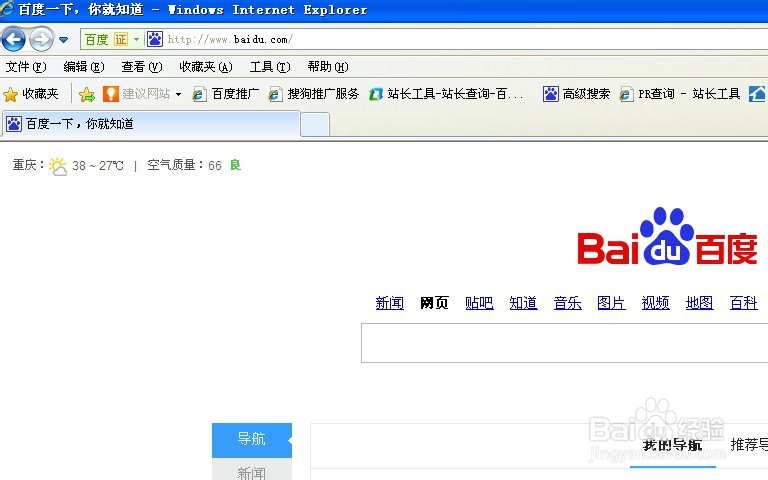
Task: Expand the 百度 证 badge dropdown arrow
Action: point(137,39)
